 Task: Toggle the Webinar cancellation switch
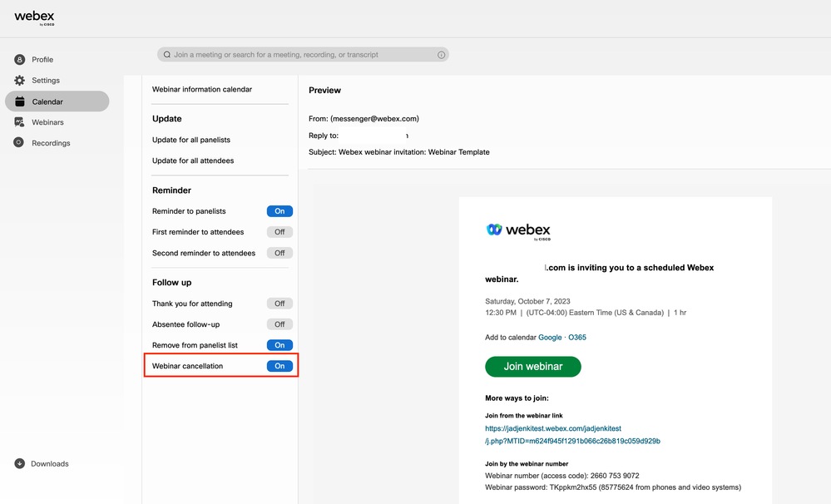[x=279, y=365]
